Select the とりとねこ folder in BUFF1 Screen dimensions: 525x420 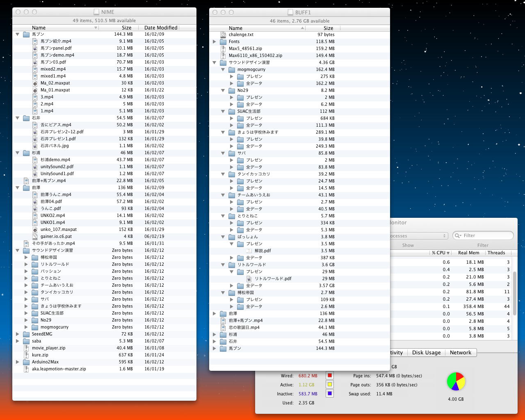299,216
